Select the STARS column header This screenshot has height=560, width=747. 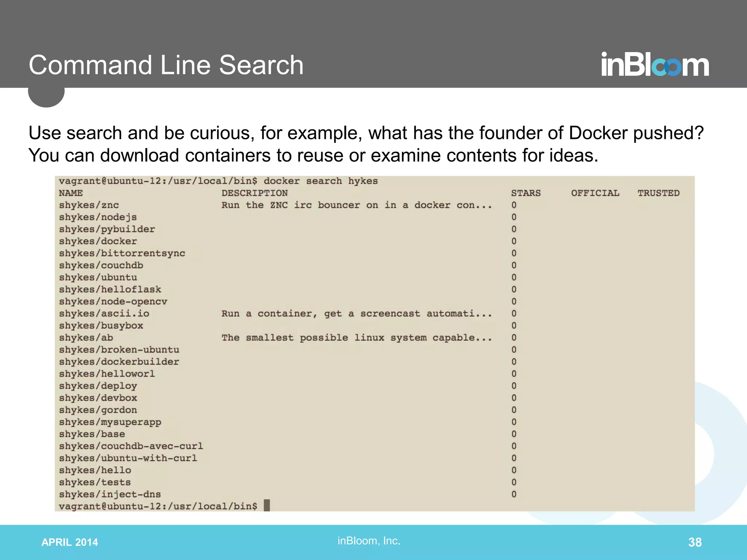[x=526, y=193]
